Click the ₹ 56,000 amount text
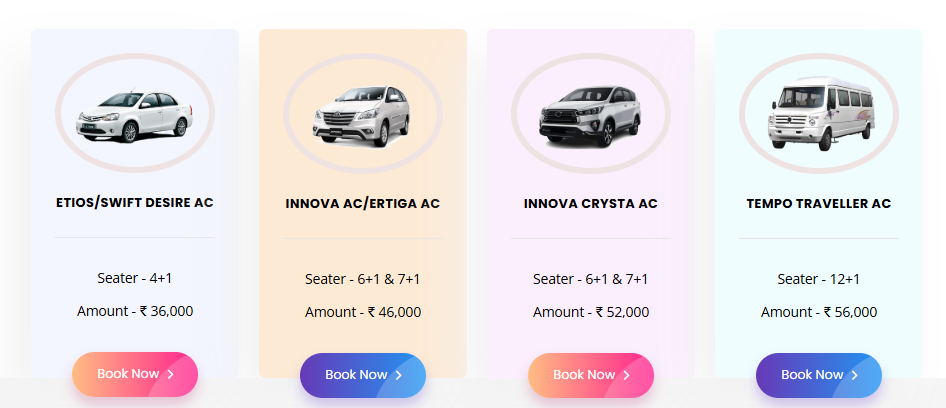This screenshot has height=408, width=946. click(x=850, y=313)
